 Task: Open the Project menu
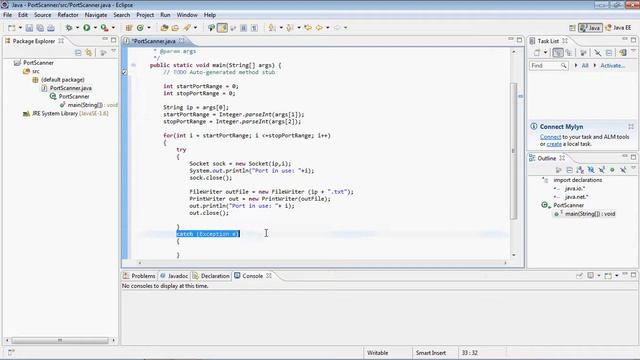(145, 15)
